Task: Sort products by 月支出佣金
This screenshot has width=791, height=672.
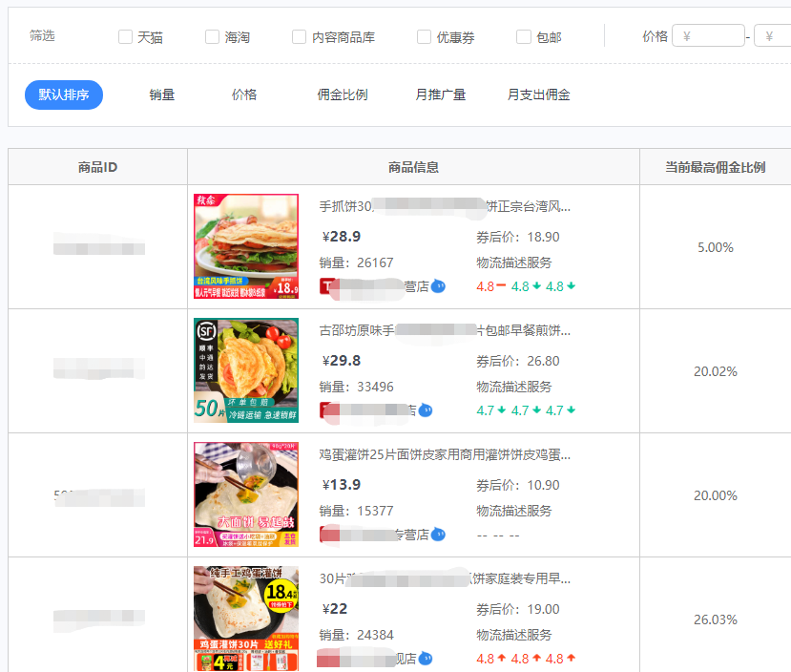Action: (539, 94)
